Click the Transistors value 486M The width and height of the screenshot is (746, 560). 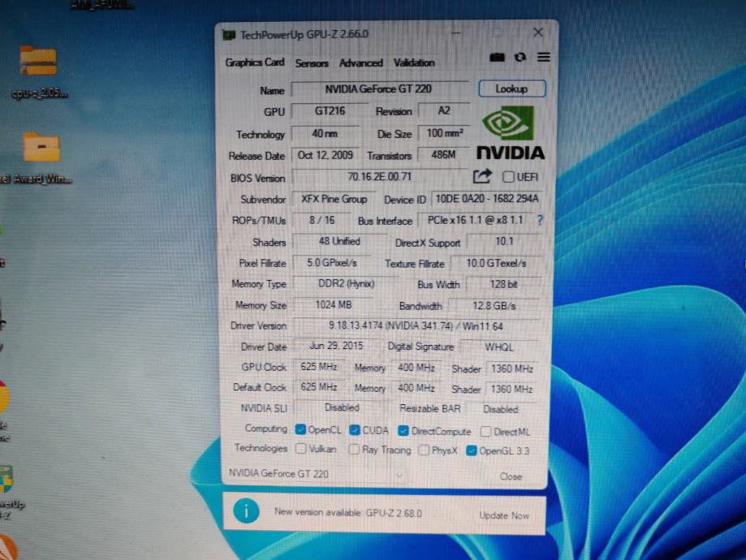click(443, 154)
